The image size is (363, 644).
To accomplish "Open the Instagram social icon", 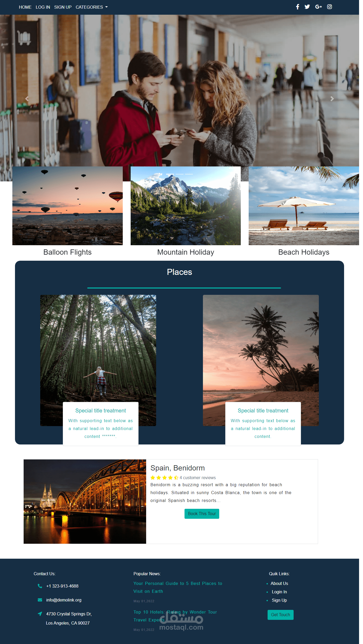I will pyautogui.click(x=329, y=7).
